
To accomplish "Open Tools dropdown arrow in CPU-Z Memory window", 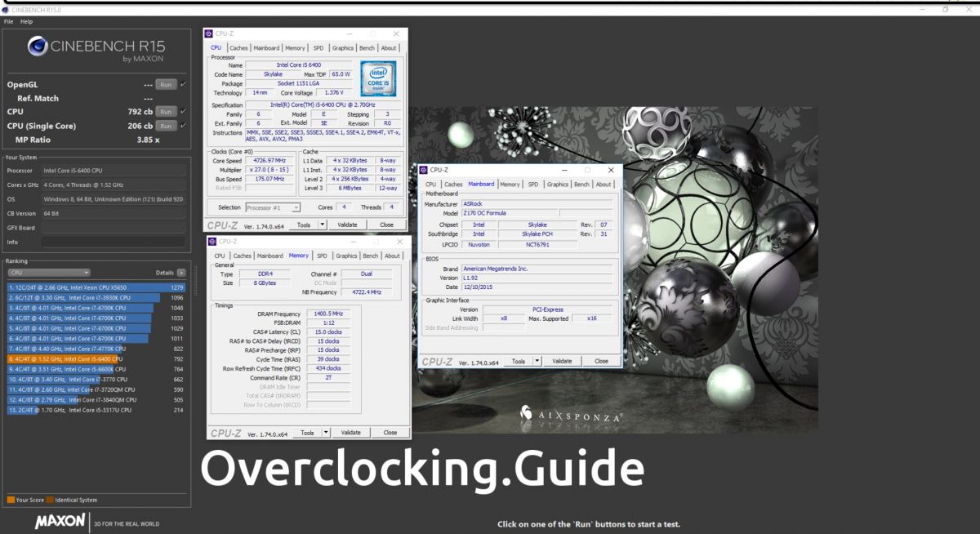I will tap(326, 433).
